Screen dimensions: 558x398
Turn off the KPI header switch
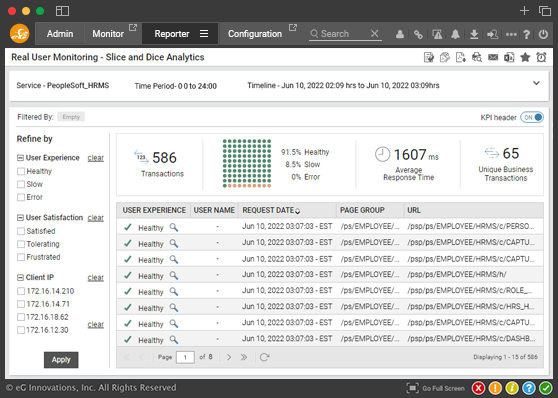532,117
